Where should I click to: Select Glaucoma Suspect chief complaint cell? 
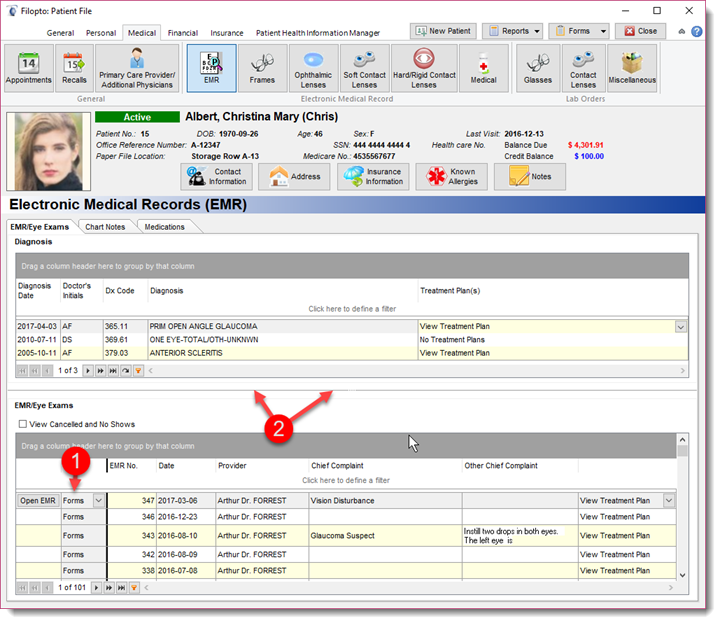tap(385, 536)
